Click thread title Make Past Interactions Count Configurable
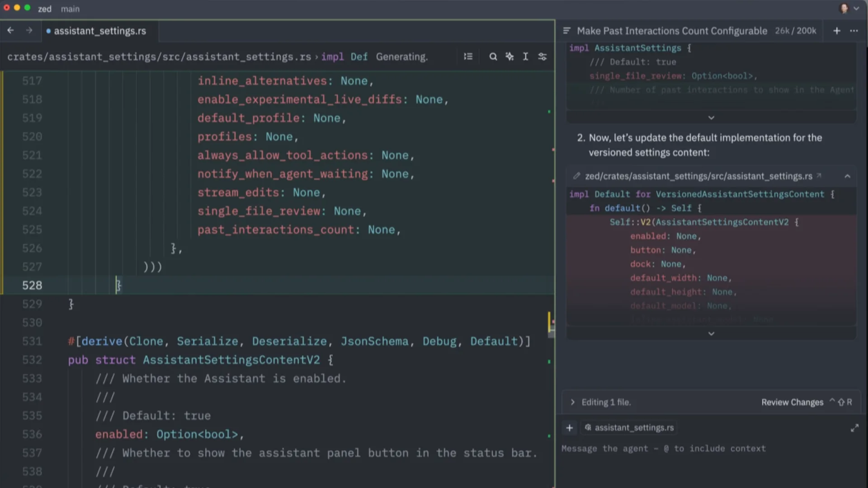 pos(672,31)
